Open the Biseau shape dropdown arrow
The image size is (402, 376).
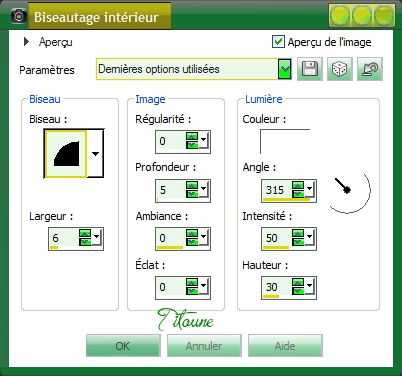95,154
